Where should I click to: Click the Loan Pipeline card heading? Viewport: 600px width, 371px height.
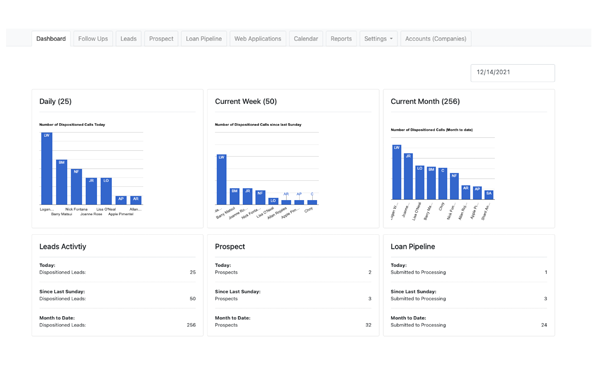(x=412, y=247)
